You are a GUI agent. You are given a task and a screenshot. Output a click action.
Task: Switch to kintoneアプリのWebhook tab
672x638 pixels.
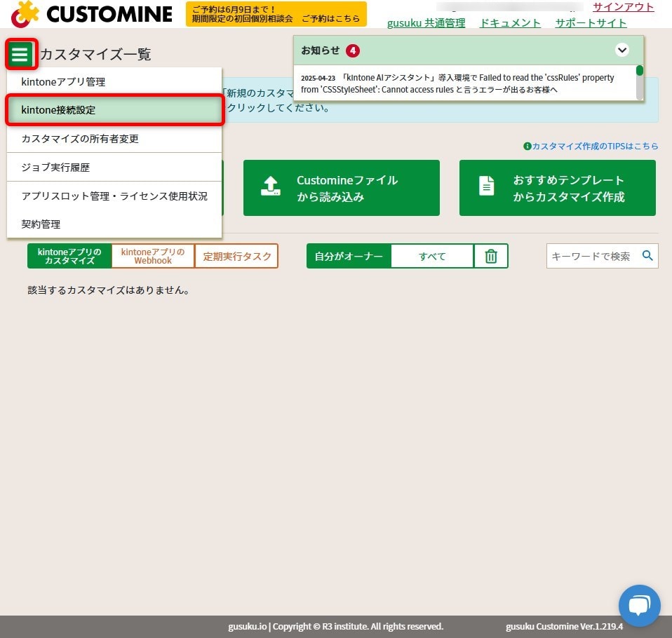click(x=153, y=256)
